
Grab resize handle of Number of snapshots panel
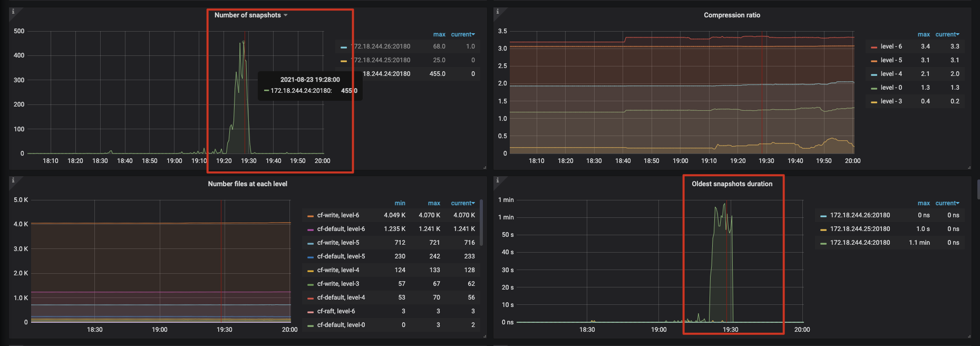coord(484,168)
